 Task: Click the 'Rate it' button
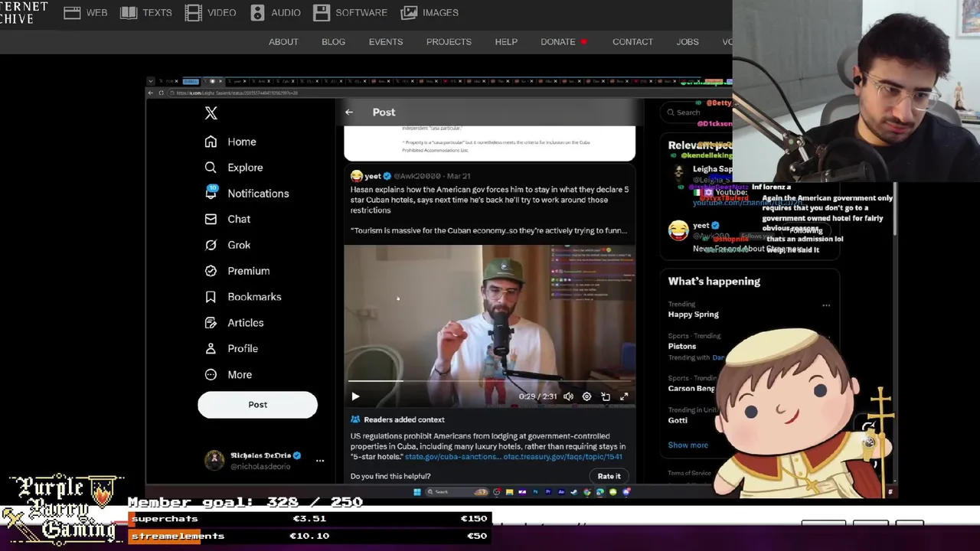tap(609, 476)
